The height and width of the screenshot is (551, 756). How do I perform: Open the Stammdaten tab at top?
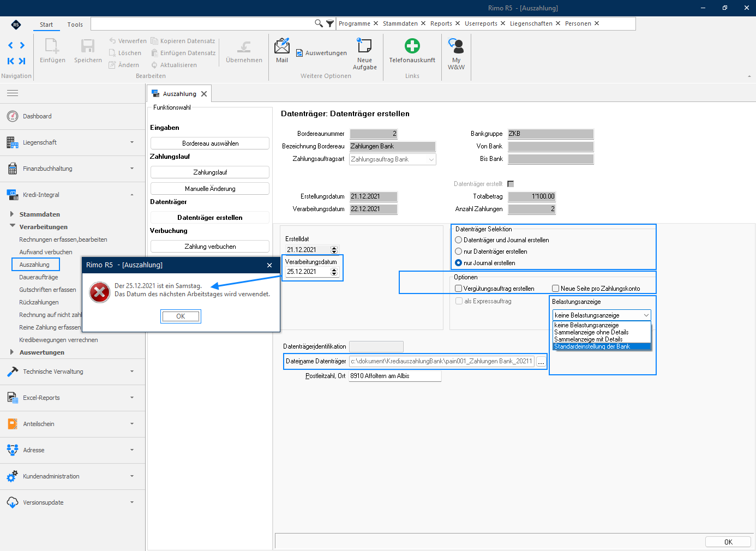tap(400, 23)
